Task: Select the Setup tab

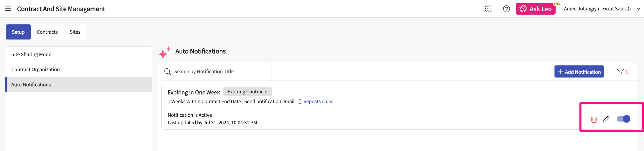Action: click(18, 32)
